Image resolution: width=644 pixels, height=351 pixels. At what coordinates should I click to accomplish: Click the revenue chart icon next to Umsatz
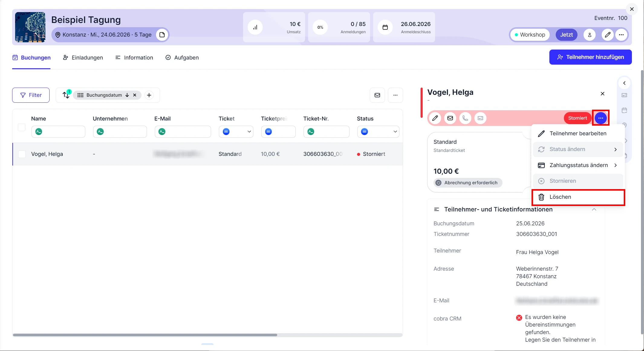click(255, 27)
